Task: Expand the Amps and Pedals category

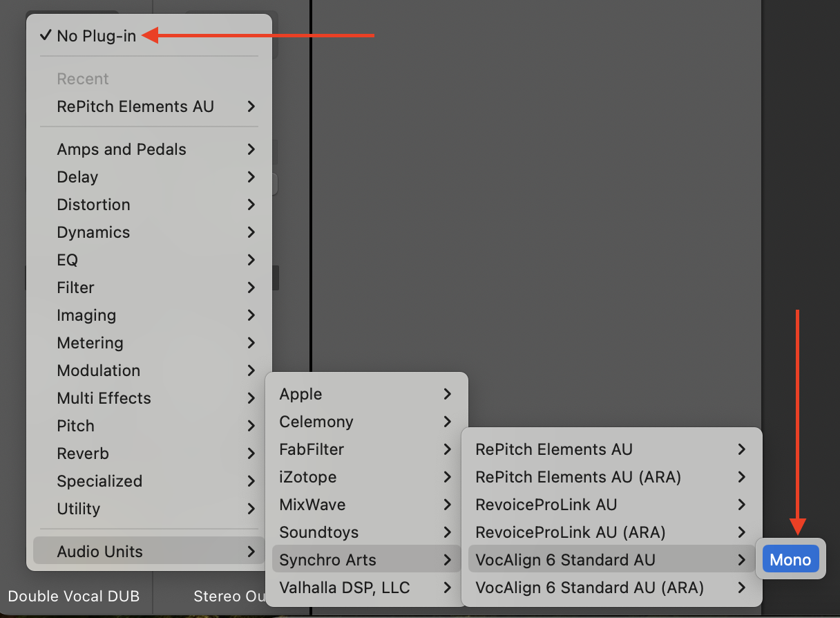Action: [122, 149]
